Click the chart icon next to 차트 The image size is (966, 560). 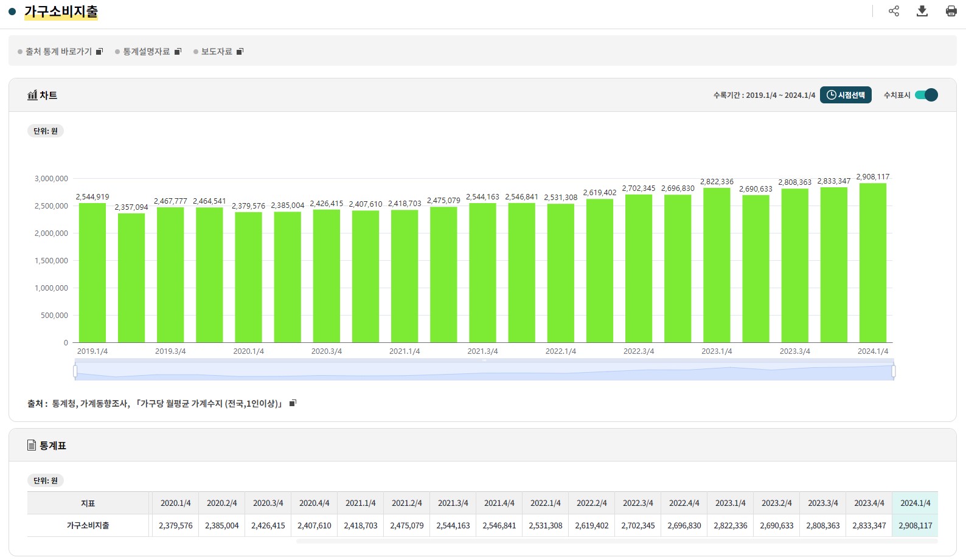(x=32, y=95)
